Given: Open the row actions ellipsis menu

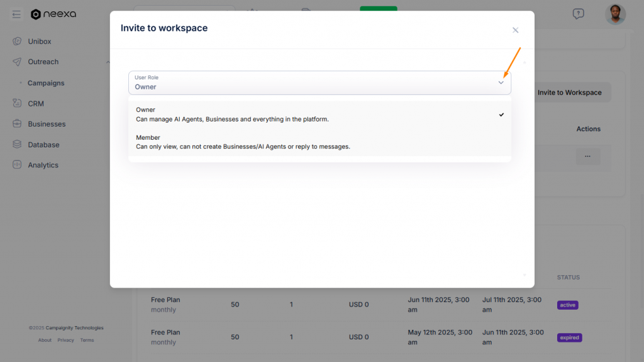Looking at the screenshot, I should [x=588, y=156].
